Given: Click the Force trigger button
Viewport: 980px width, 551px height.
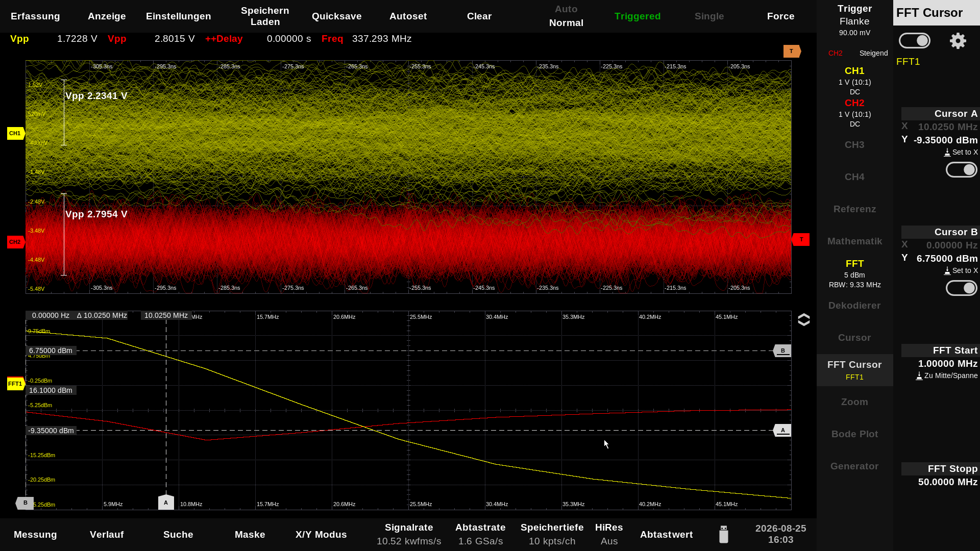Looking at the screenshot, I should 780,16.
